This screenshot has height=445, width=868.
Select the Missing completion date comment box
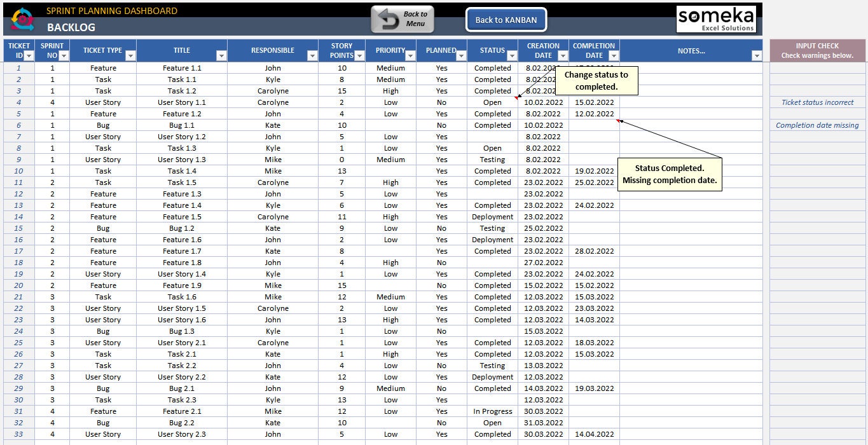669,174
